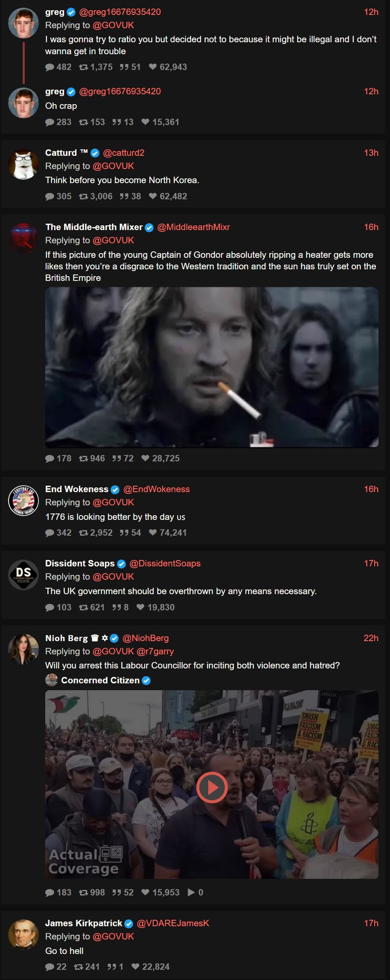This screenshot has height=980, width=390.
Task: Click Dissident Soaps DS avatar
Action: pyautogui.click(x=23, y=575)
